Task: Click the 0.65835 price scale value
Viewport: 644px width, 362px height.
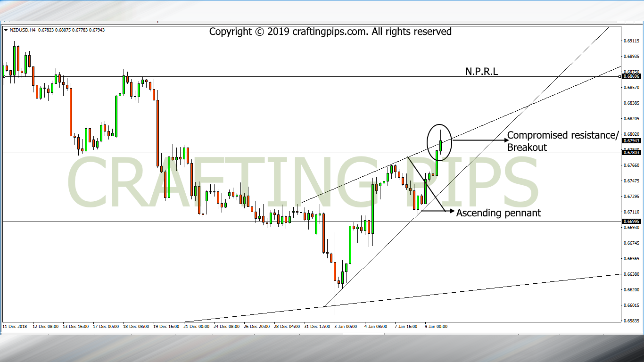Action: [631, 321]
